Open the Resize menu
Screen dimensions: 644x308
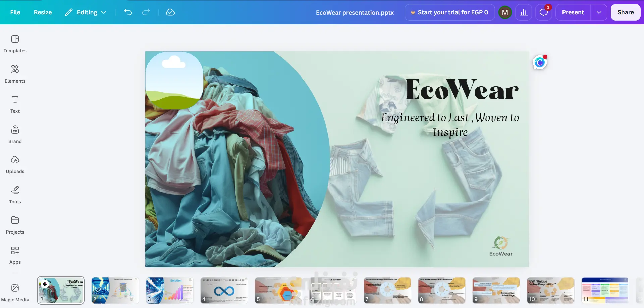point(43,12)
